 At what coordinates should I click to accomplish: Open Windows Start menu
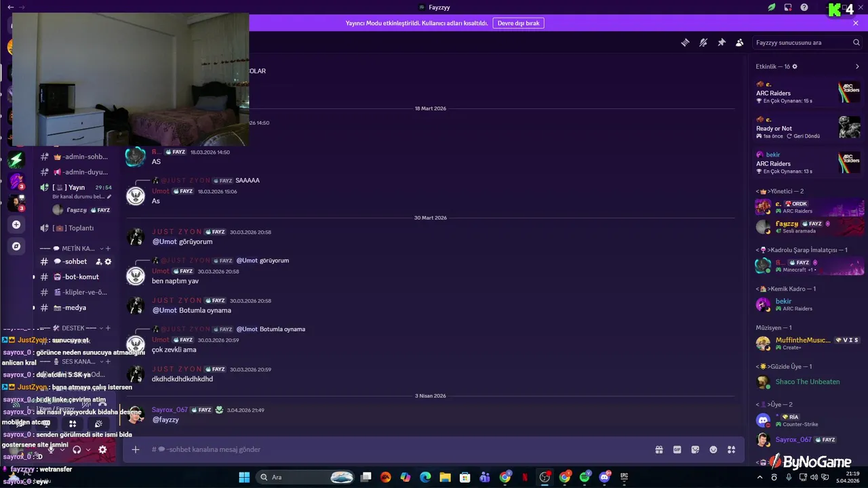coord(244,477)
